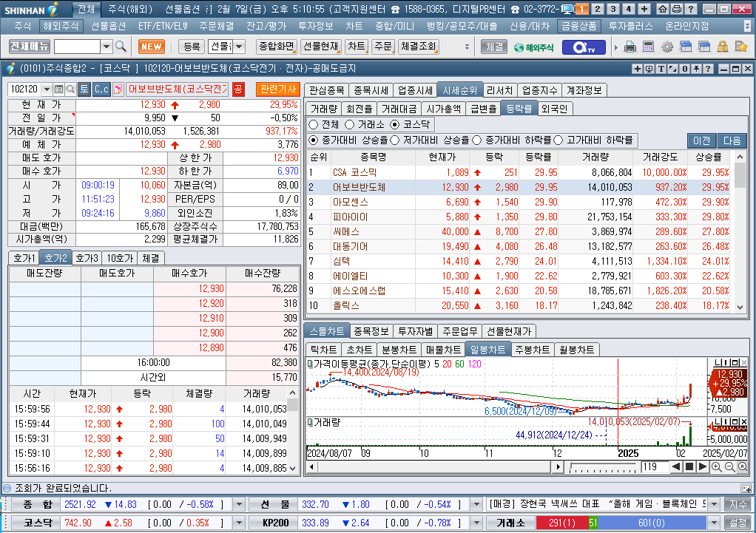Open the stock code 102120 dropdown arrow

pos(47,89)
